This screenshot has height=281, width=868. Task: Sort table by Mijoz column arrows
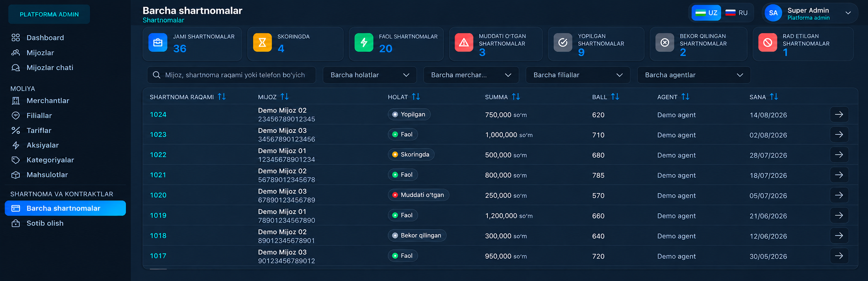(x=285, y=97)
